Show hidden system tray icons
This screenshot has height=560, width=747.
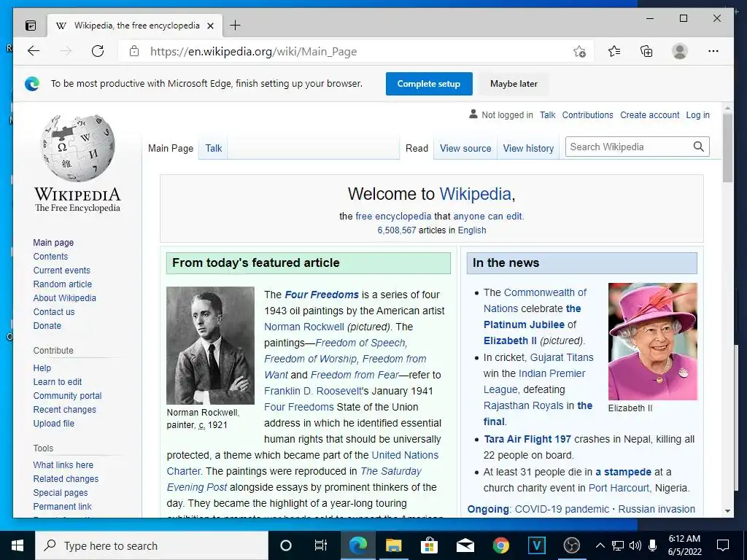pos(600,545)
